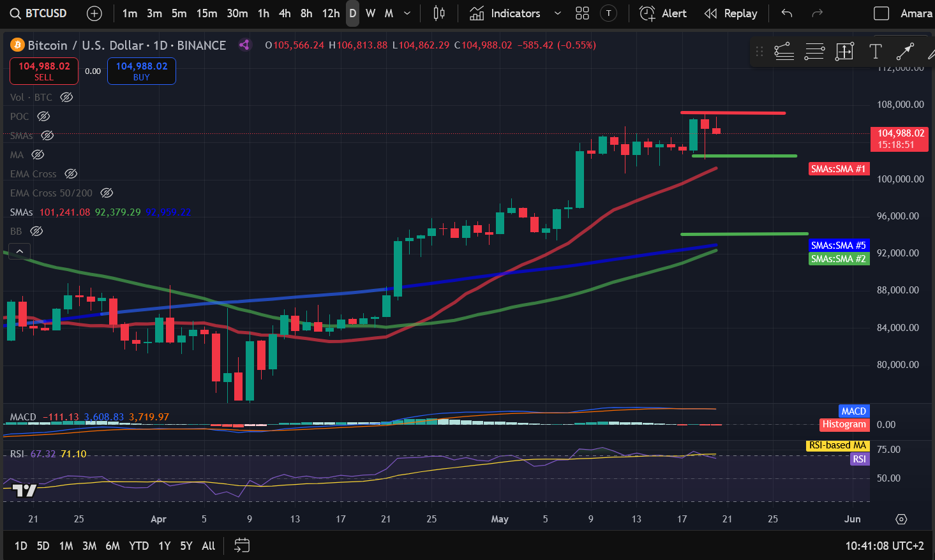
Task: Click the current price 104,988.02 axis label
Action: pos(900,139)
